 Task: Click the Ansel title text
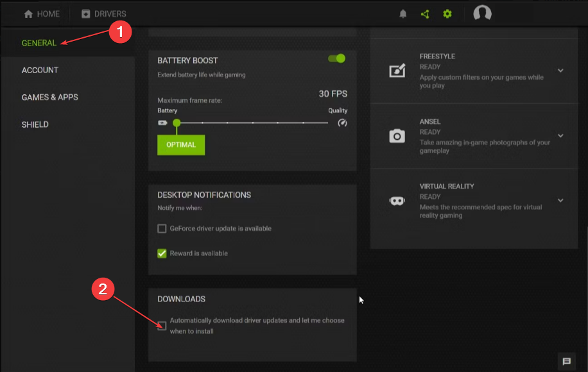pos(430,122)
